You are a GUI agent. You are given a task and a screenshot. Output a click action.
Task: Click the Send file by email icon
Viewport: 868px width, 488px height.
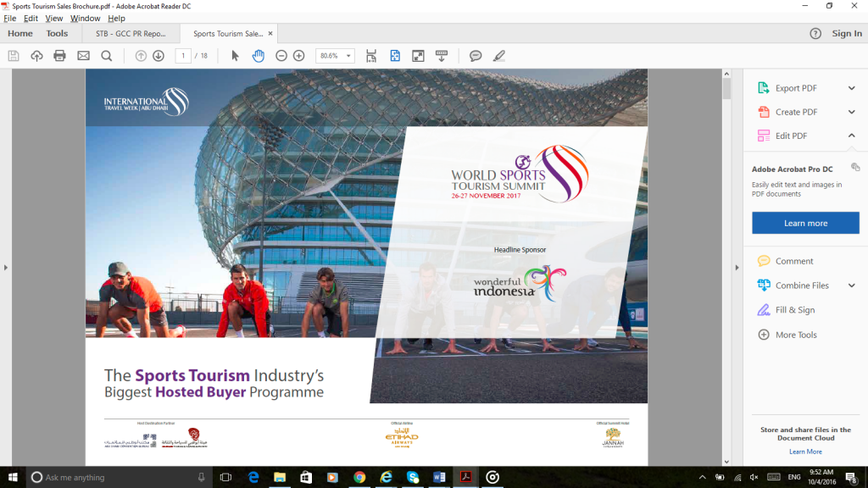83,56
